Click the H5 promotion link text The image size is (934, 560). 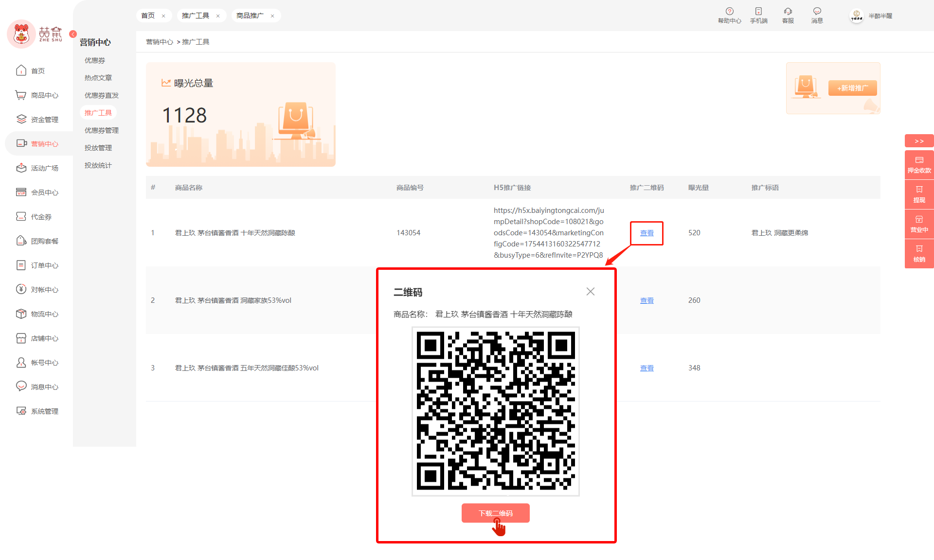(549, 233)
